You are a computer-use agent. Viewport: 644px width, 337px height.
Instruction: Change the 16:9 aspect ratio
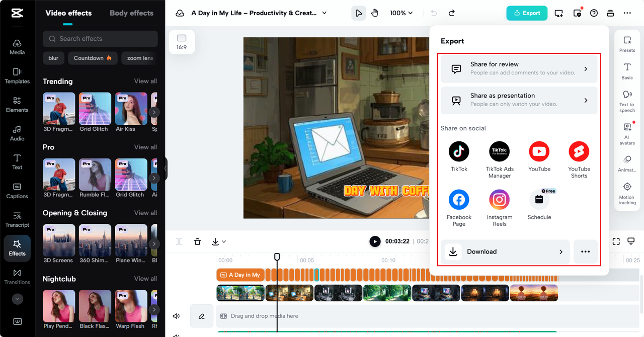[181, 42]
